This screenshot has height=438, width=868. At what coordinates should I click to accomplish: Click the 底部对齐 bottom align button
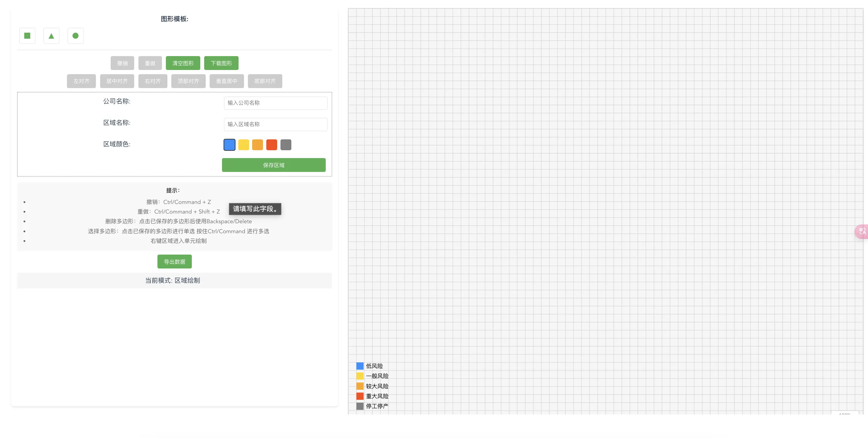tap(265, 81)
